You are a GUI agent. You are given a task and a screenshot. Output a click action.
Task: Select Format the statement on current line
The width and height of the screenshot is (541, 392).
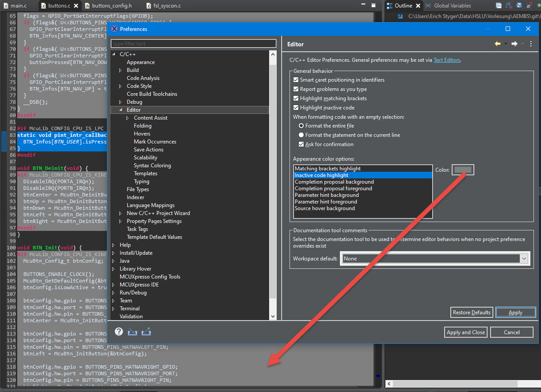click(301, 135)
